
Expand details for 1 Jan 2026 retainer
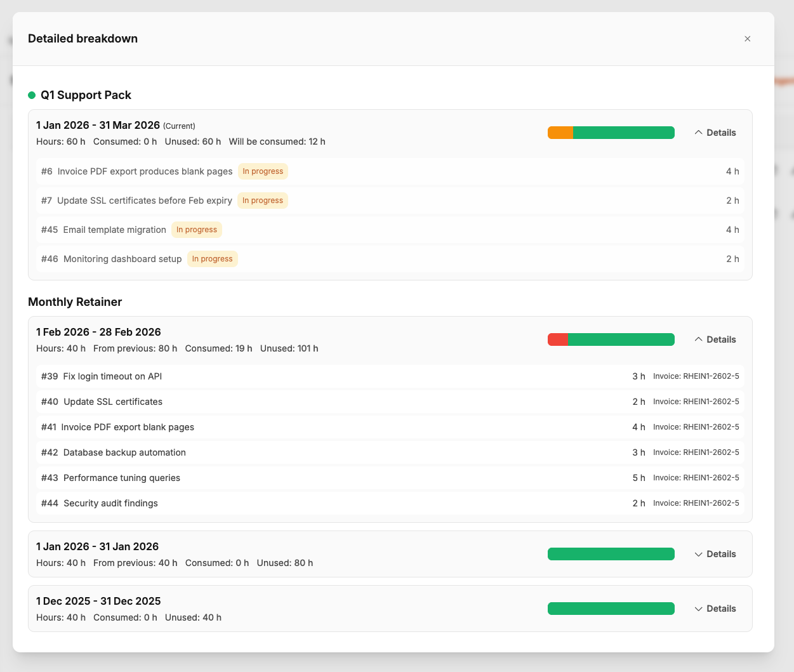[715, 554]
